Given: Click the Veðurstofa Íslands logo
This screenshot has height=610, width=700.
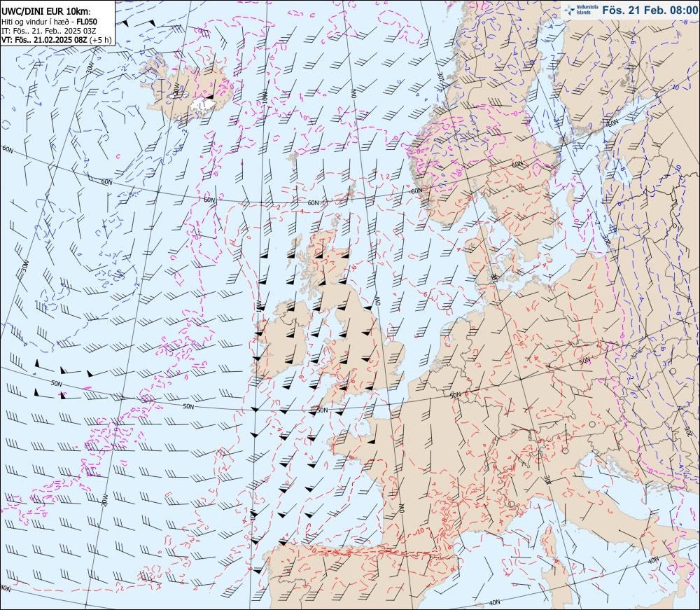Looking at the screenshot, I should (580, 10).
